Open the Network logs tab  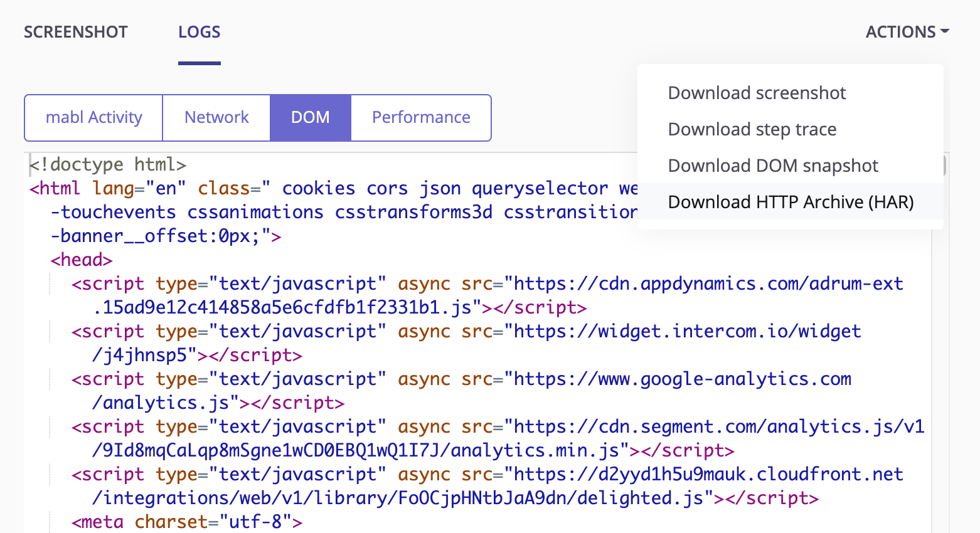click(x=216, y=117)
